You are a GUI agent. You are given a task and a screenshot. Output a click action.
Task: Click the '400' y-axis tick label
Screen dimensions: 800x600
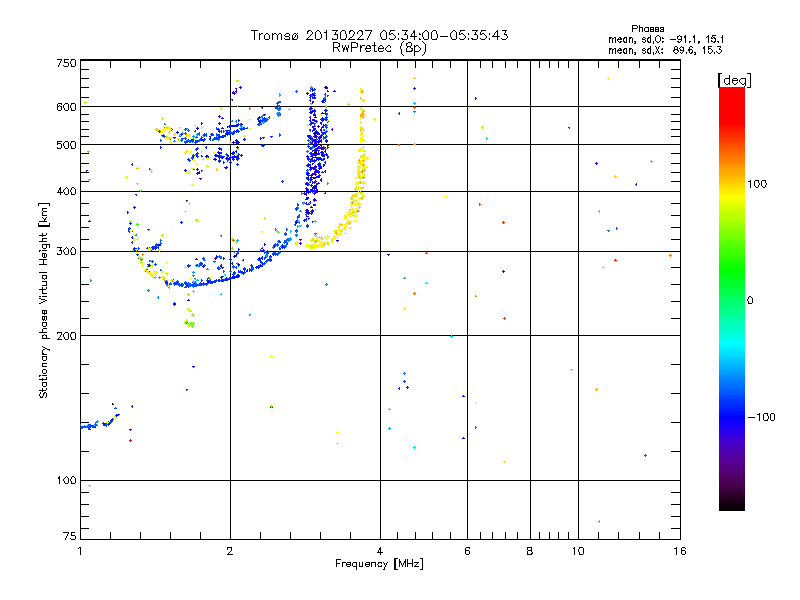click(x=66, y=192)
